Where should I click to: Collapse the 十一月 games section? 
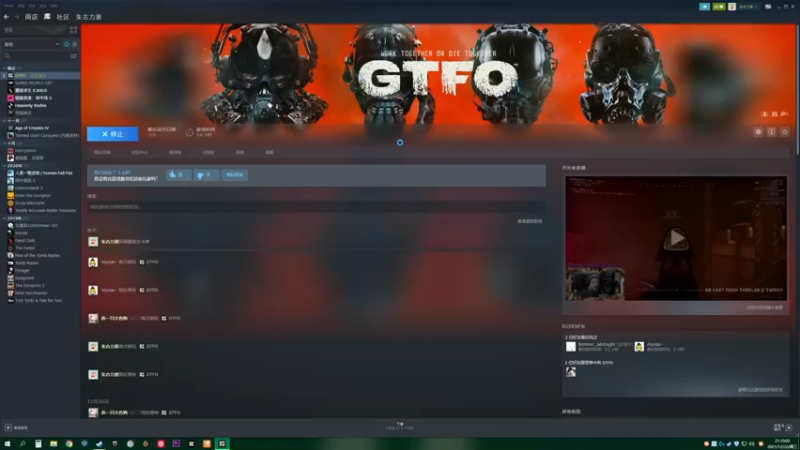tap(4, 121)
